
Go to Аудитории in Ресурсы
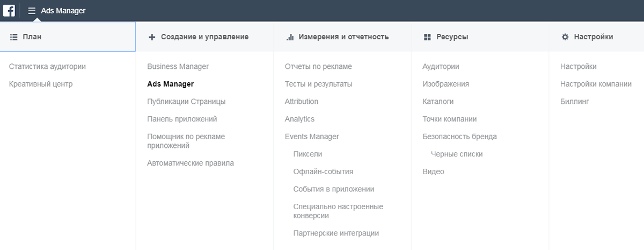441,67
